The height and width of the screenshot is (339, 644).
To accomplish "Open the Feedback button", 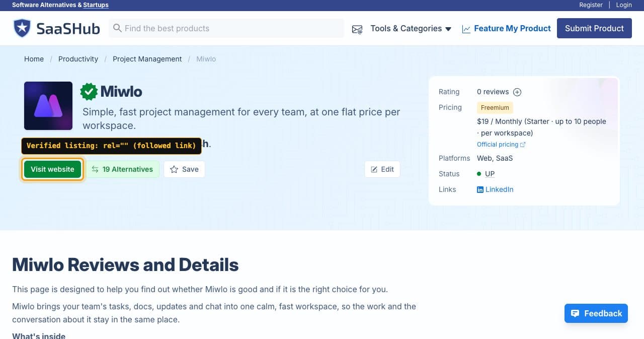I will pyautogui.click(x=596, y=313).
